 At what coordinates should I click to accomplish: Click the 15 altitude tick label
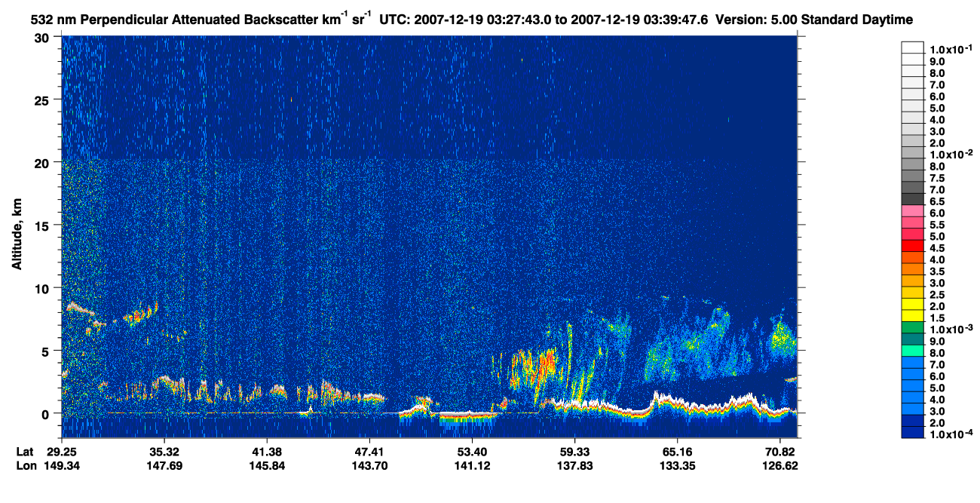44,225
